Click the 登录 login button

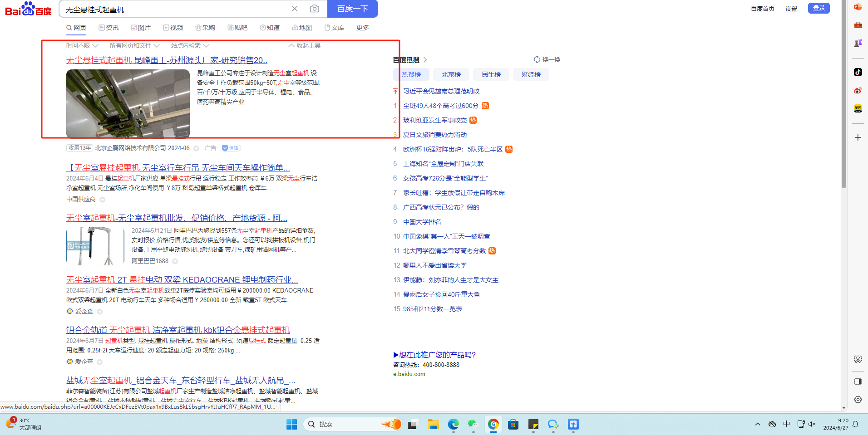coord(819,8)
